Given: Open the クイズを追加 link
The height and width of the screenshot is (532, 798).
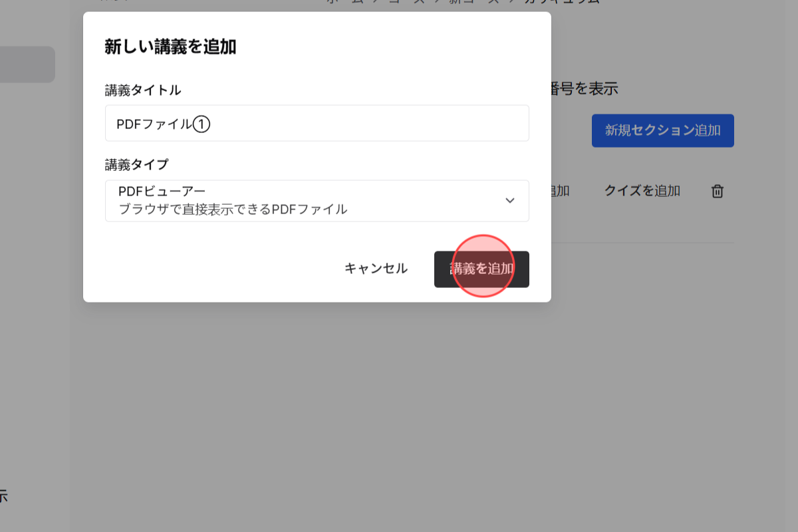Looking at the screenshot, I should 642,191.
